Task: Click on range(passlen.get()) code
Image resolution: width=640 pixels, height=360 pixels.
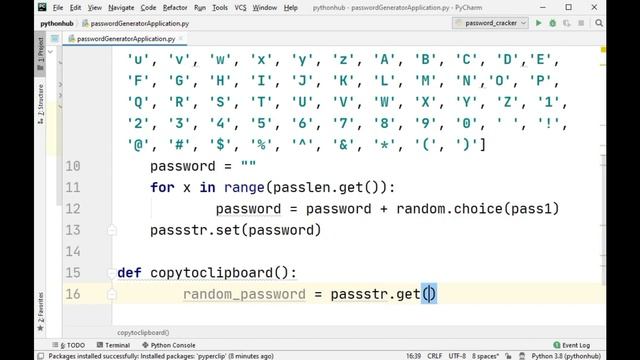Action: [x=306, y=188]
